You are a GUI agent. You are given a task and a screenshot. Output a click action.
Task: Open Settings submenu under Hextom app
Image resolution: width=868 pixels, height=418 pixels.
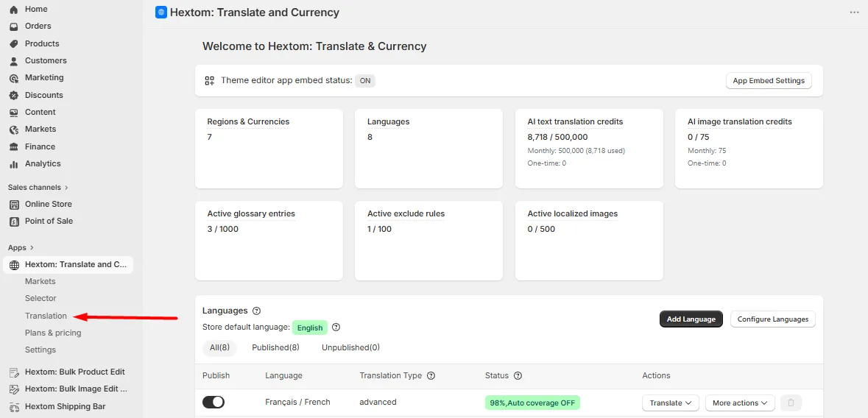coord(40,350)
